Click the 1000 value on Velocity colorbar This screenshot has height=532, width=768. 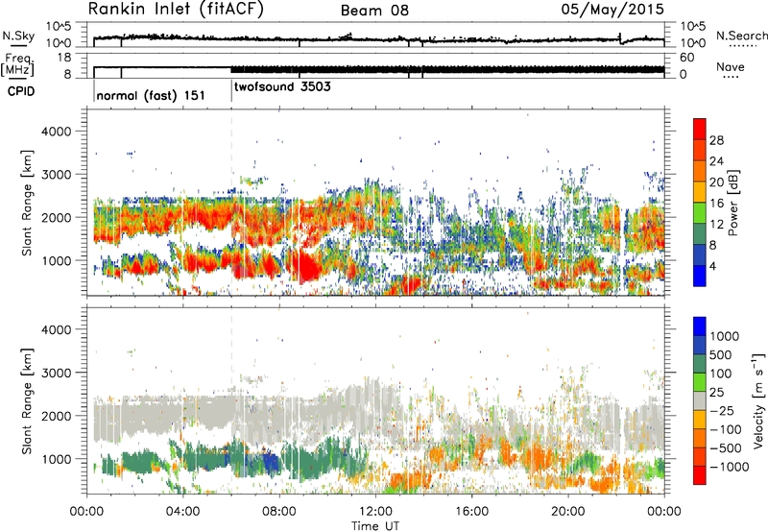click(x=725, y=336)
